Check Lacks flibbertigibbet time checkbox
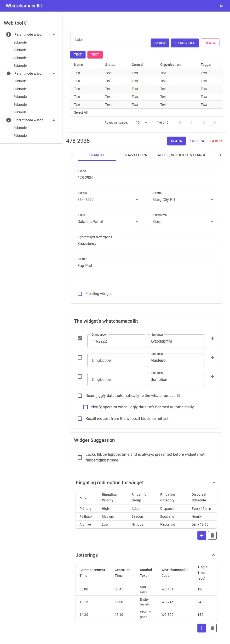The width and height of the screenshot is (230, 644). [80, 457]
